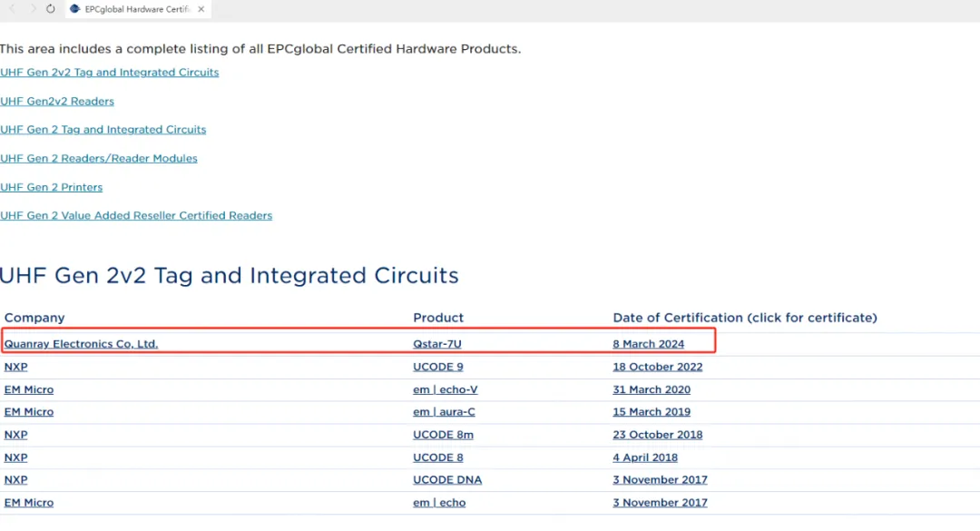Open UHF Gen 2 Printers link
The image size is (980, 531).
pos(51,187)
